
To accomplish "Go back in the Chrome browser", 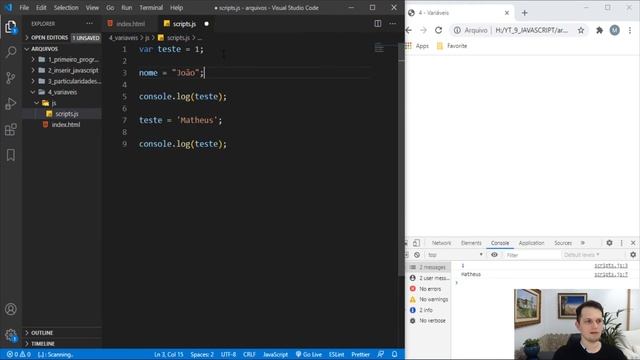I will coord(409,30).
